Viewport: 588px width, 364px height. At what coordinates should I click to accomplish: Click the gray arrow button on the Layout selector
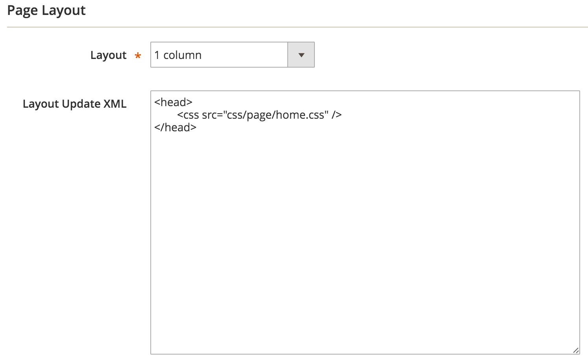click(x=301, y=55)
